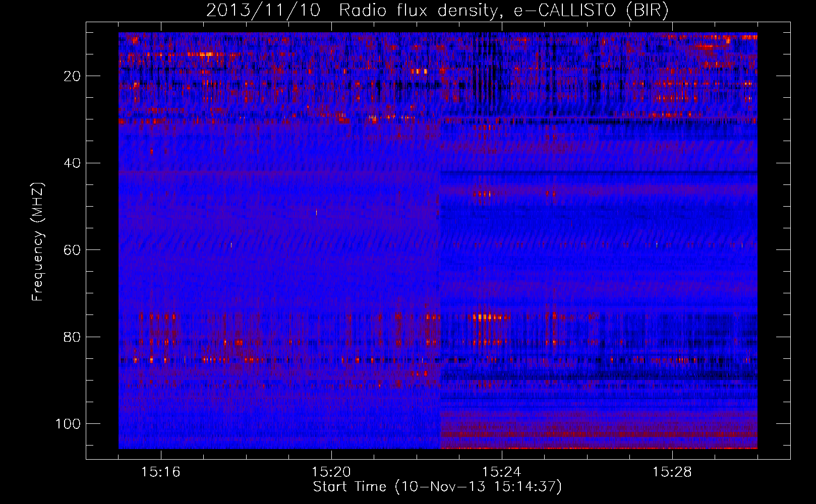Screen dimensions: 816x504
Task: Click the 80 frequency tick label
Action: click(x=73, y=337)
